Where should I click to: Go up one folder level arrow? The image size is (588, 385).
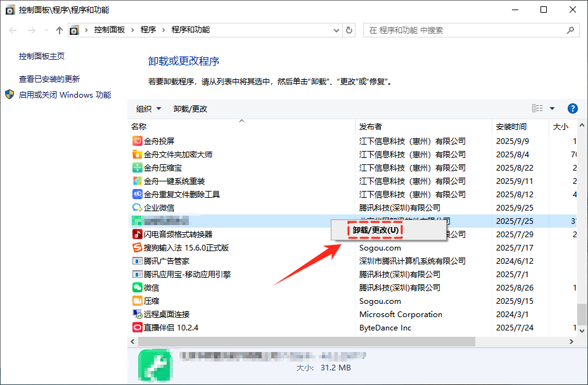60,30
